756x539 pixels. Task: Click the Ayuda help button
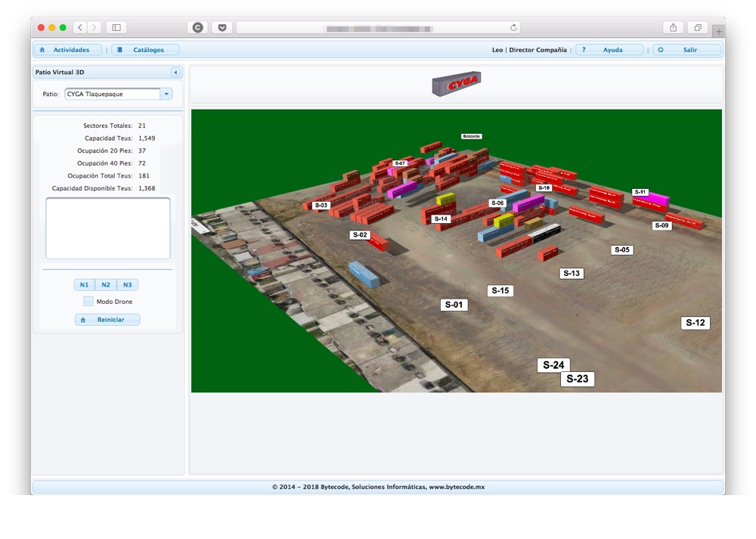(609, 50)
